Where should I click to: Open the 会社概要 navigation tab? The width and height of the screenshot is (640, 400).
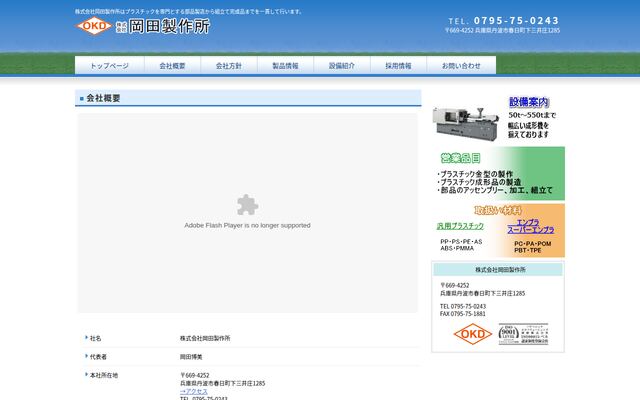pos(172,66)
